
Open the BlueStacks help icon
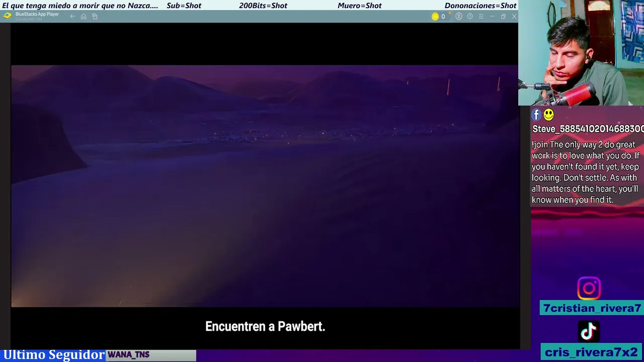coord(470,17)
